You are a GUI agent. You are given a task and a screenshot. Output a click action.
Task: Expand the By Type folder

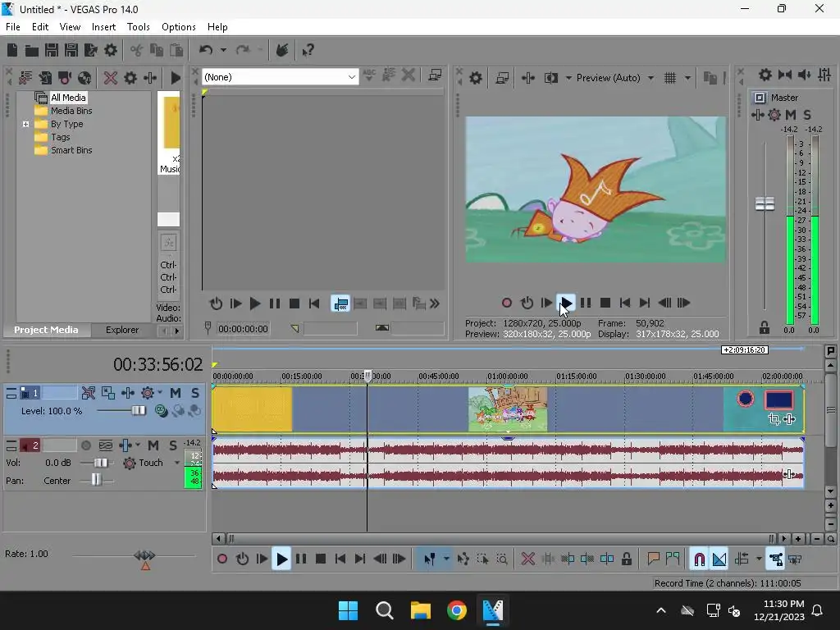tap(25, 125)
